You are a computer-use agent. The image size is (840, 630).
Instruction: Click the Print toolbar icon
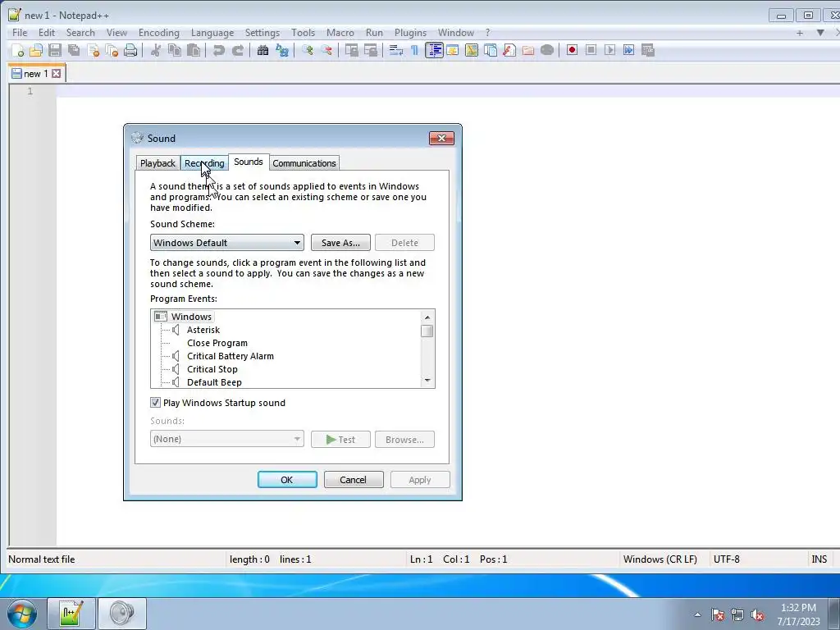point(130,50)
